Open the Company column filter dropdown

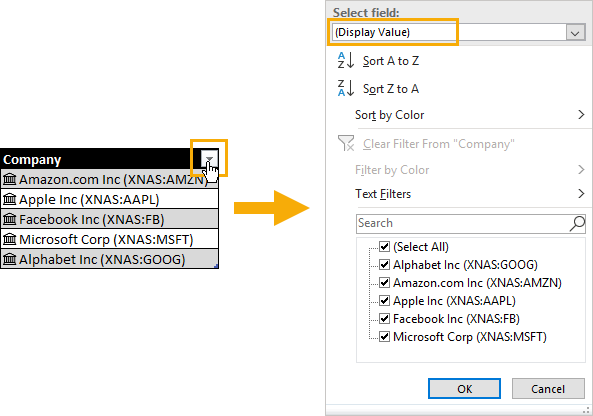[x=209, y=158]
